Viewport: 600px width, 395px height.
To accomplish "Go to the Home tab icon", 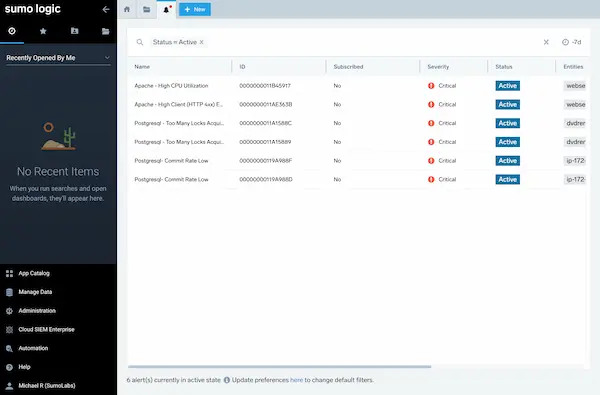I will [127, 9].
